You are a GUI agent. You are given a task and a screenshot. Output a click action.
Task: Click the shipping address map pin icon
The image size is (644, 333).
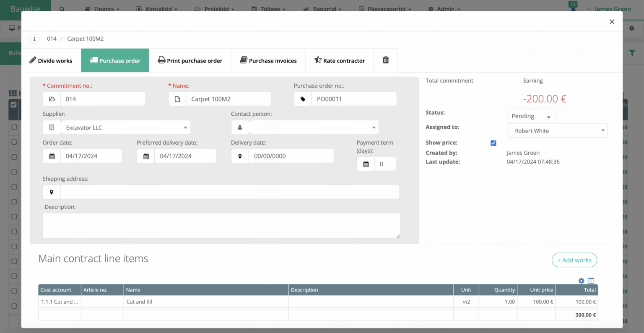[52, 192]
